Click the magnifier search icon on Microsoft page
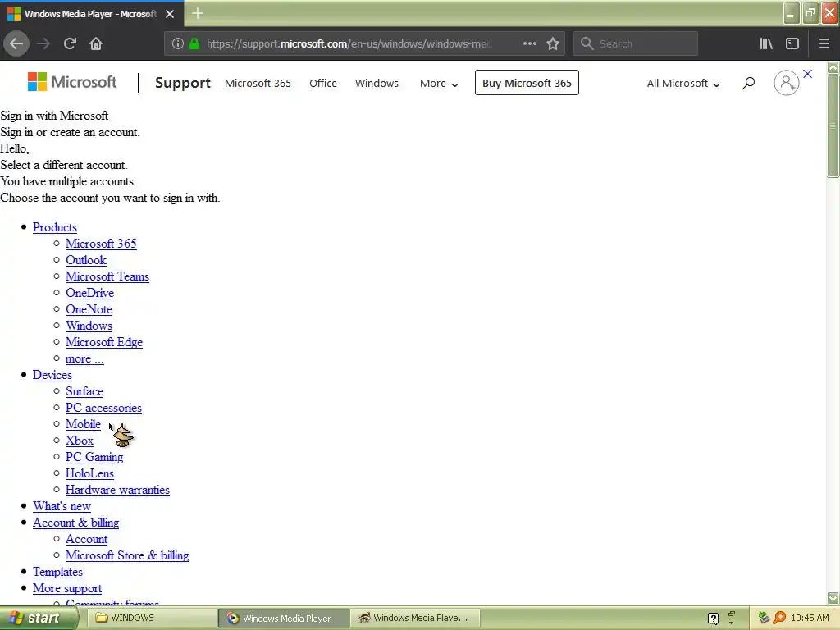 748,83
